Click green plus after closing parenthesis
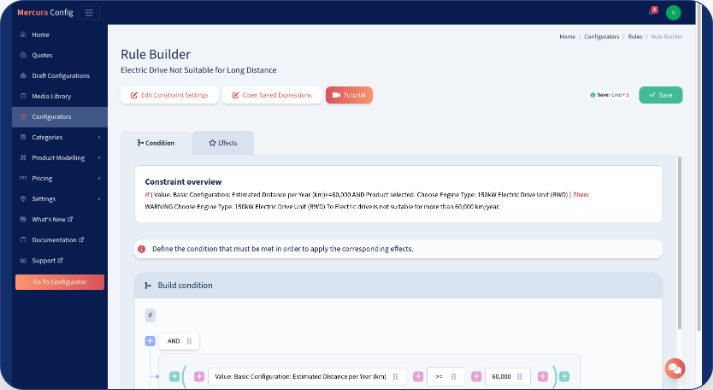Image resolution: width=713 pixels, height=390 pixels. (564, 376)
